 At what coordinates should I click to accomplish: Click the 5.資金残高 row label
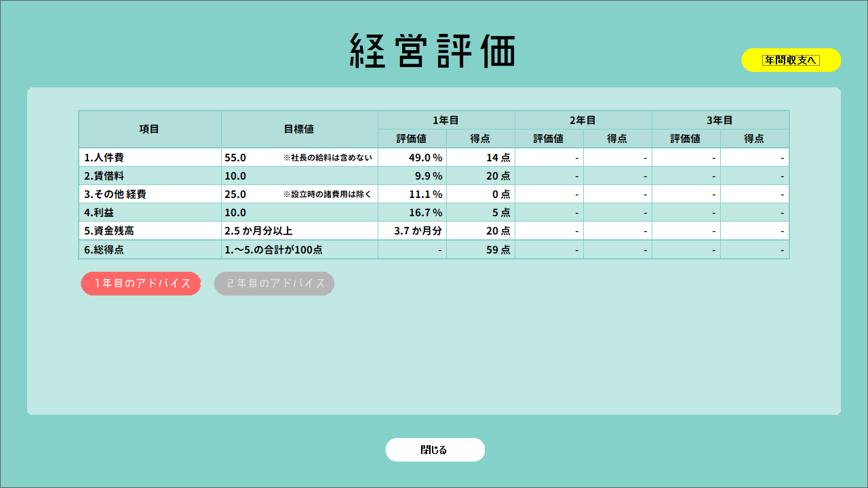109,230
